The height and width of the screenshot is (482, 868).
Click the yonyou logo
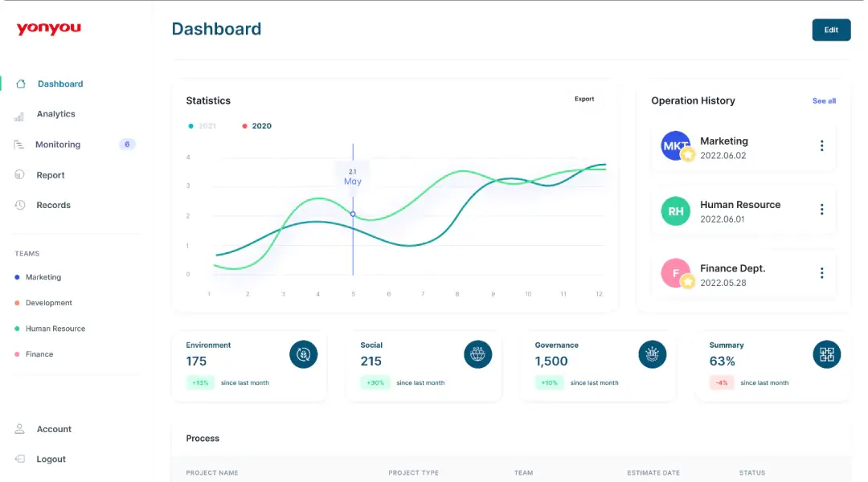pyautogui.click(x=49, y=29)
